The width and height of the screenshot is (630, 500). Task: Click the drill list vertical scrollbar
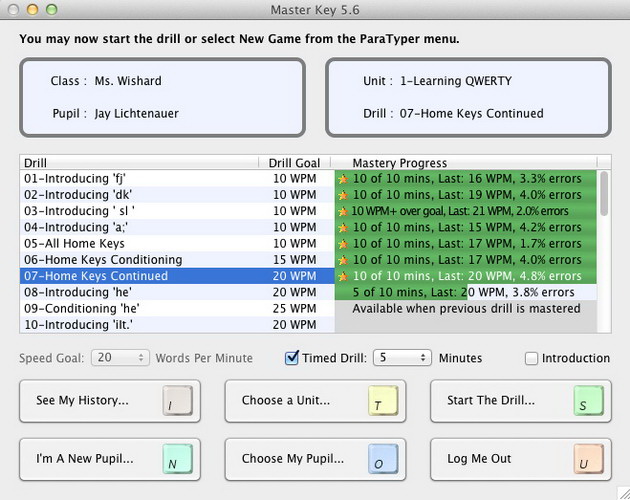coord(604,251)
